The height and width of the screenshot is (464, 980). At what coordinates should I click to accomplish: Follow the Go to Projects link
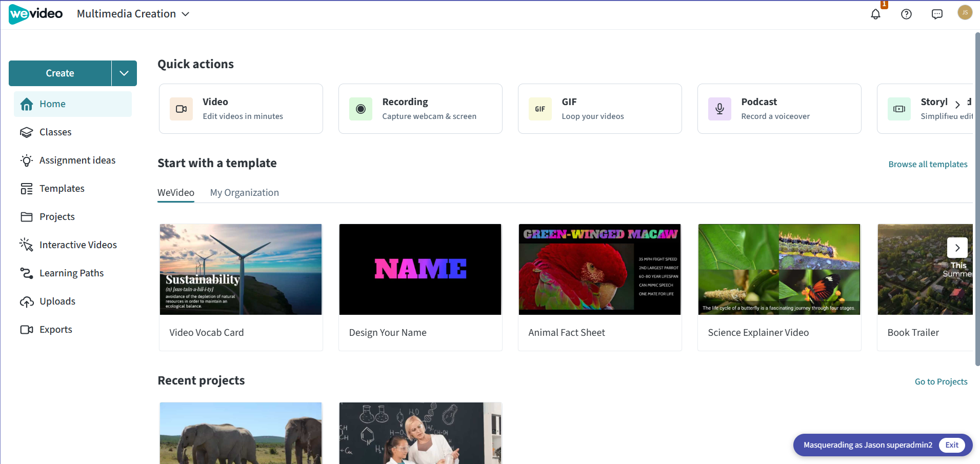[x=941, y=381]
